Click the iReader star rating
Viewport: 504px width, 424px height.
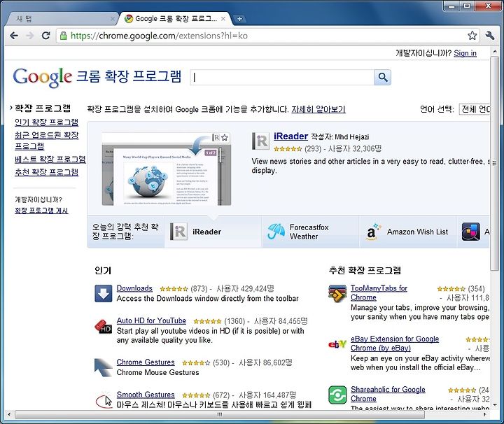(x=288, y=149)
